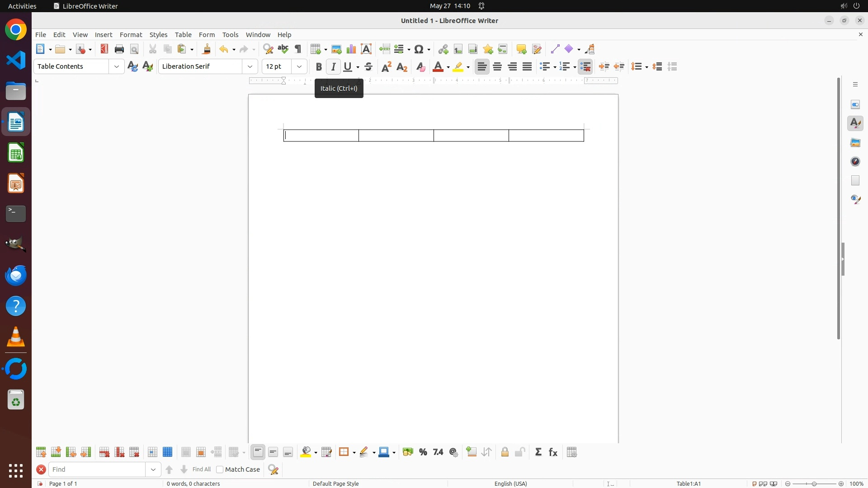Image resolution: width=868 pixels, height=488 pixels.
Task: Click the Find All button
Action: 202,469
